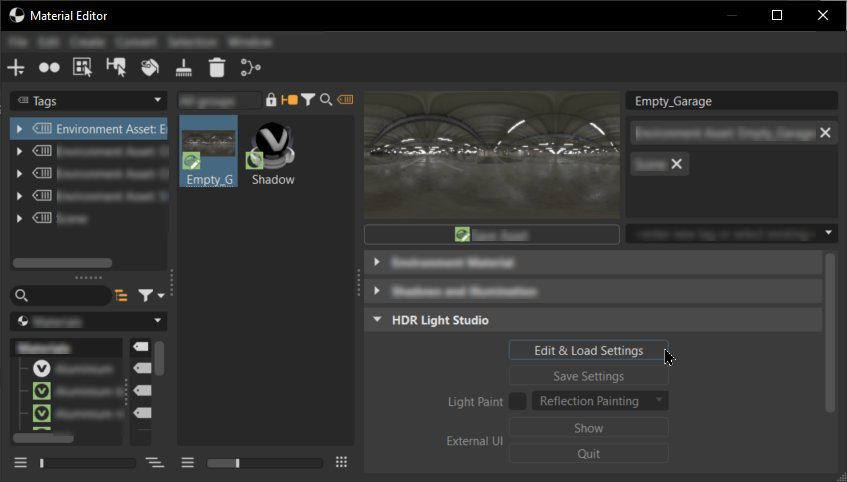Click the Show button for External UI
The width and height of the screenshot is (847, 482).
tap(589, 428)
